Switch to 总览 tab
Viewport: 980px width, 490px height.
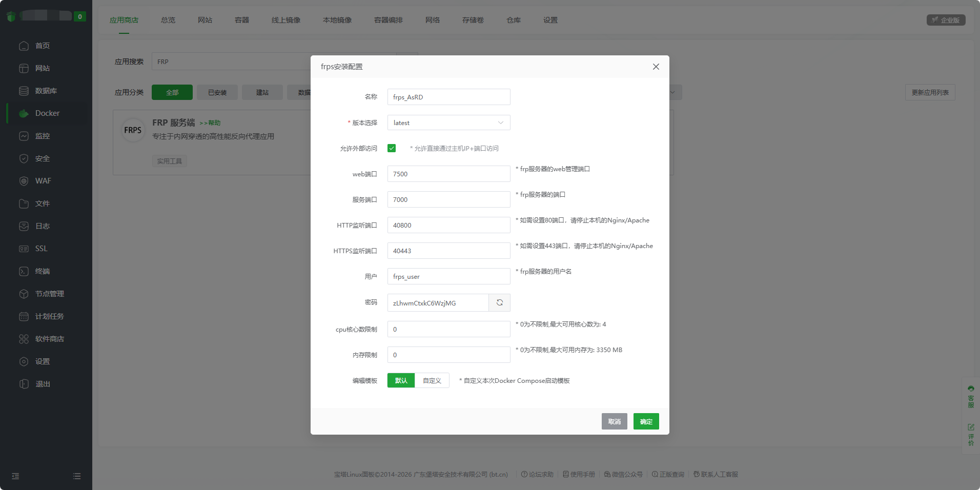168,20
